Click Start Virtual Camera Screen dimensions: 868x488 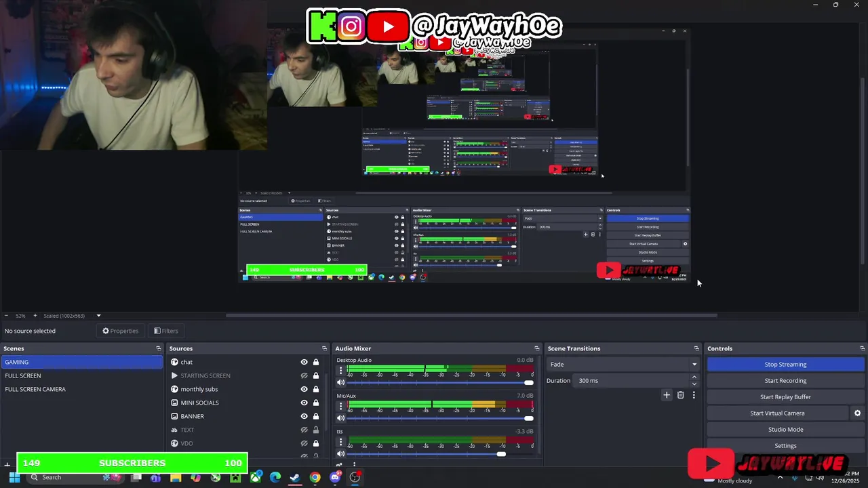point(777,413)
